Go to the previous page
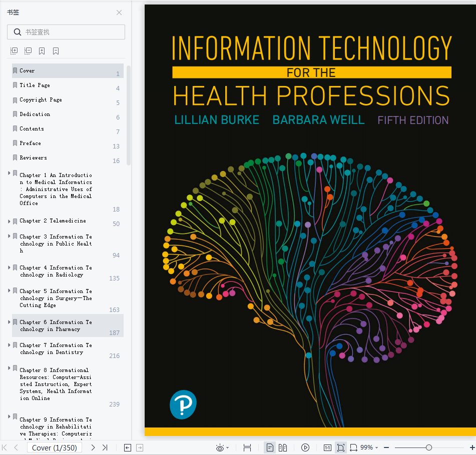This screenshot has height=455, width=476. point(17,447)
